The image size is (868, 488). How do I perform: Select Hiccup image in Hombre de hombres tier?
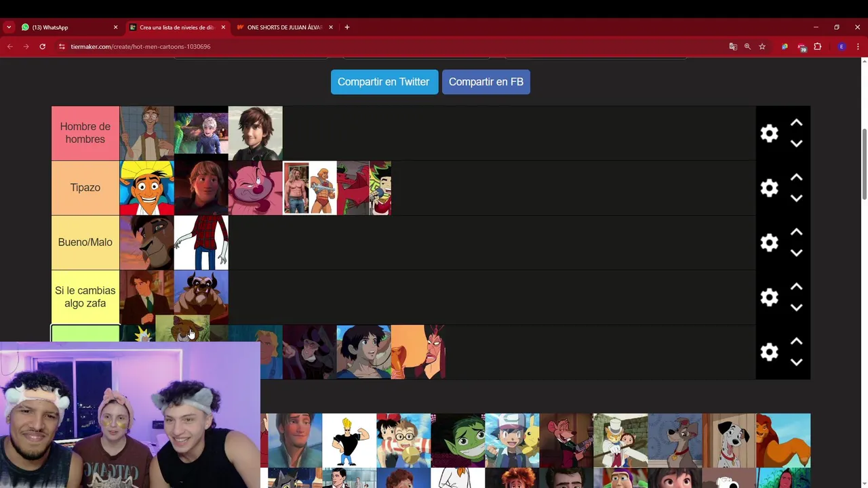(256, 133)
